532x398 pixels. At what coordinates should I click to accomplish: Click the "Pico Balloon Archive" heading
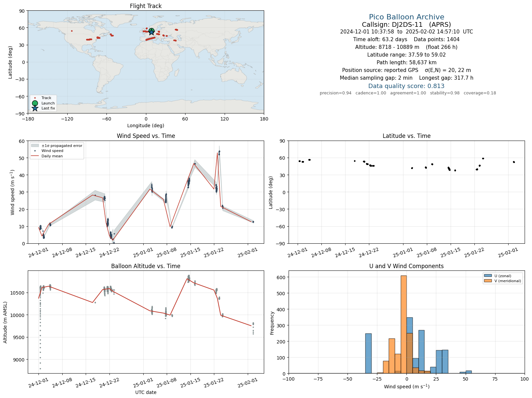406,17
